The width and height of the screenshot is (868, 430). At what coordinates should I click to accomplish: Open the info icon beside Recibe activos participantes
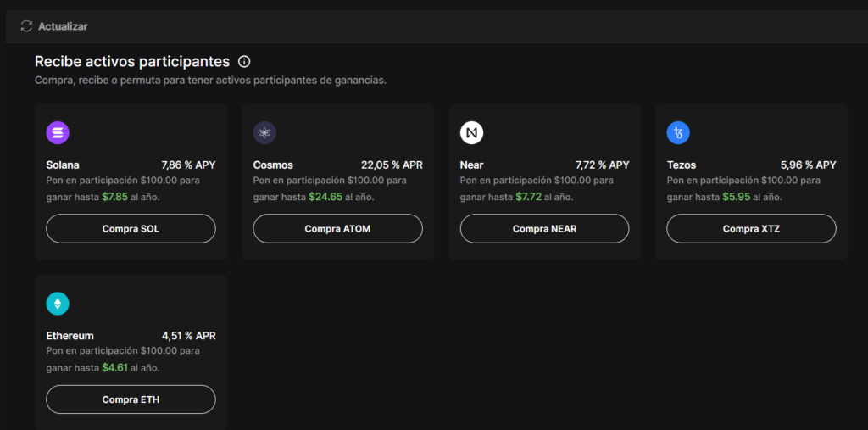[x=244, y=61]
